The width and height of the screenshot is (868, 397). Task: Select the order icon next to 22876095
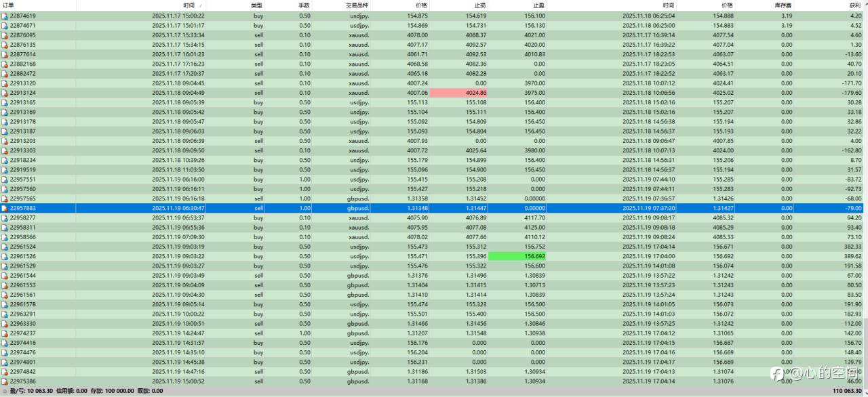[5, 35]
